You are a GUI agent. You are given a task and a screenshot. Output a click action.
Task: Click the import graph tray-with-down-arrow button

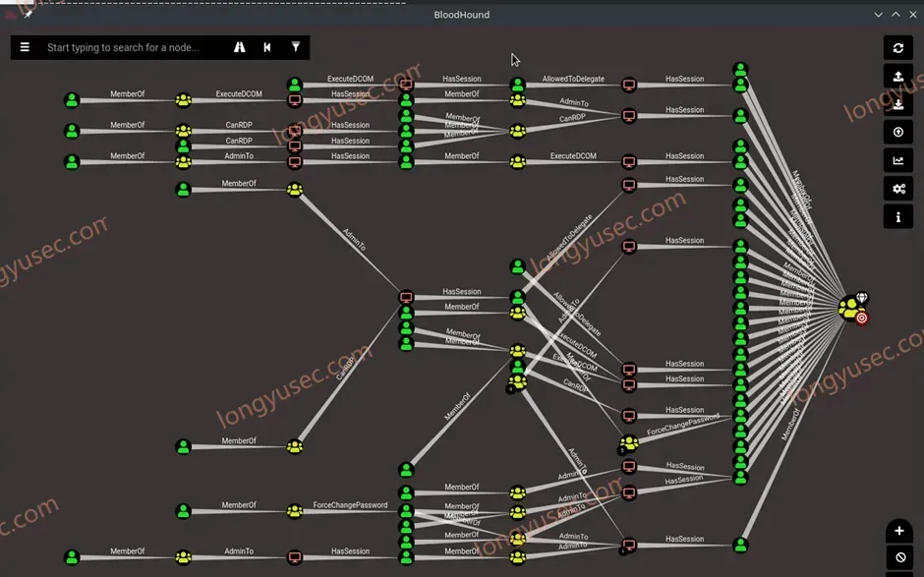tap(898, 104)
